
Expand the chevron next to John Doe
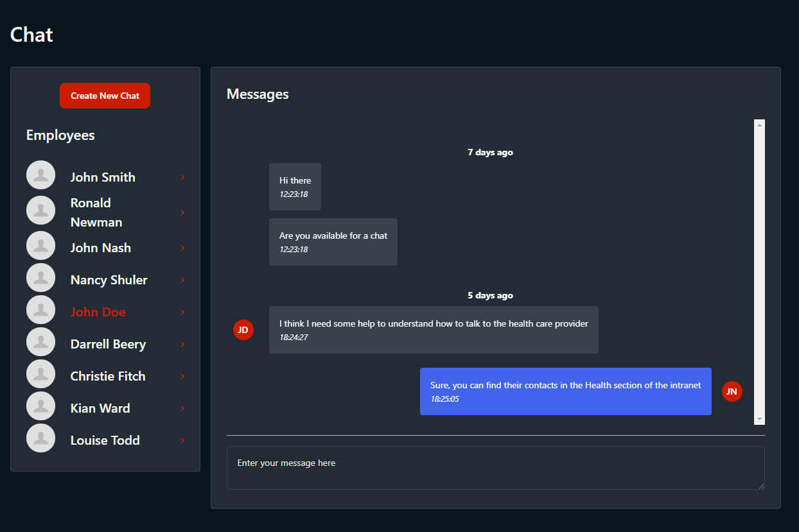click(x=182, y=311)
